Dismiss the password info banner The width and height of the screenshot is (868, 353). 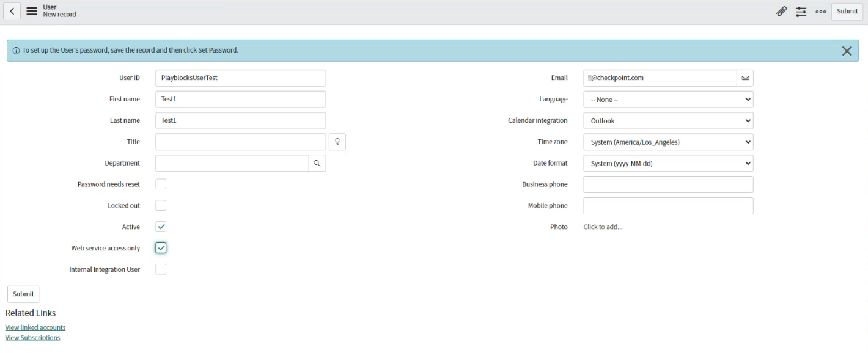click(847, 51)
